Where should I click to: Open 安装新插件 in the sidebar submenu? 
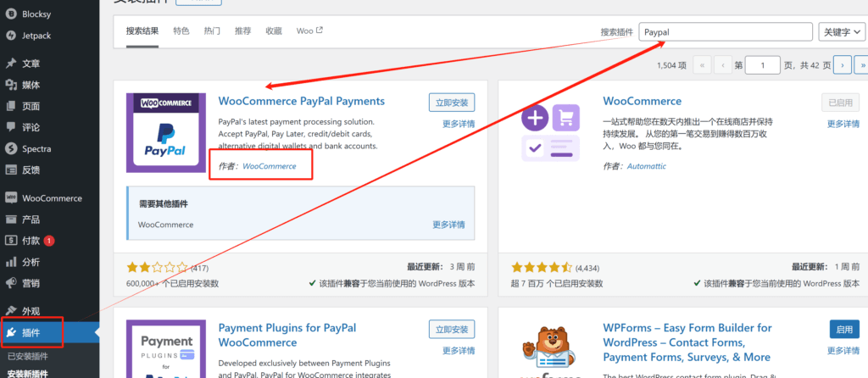pyautogui.click(x=28, y=373)
